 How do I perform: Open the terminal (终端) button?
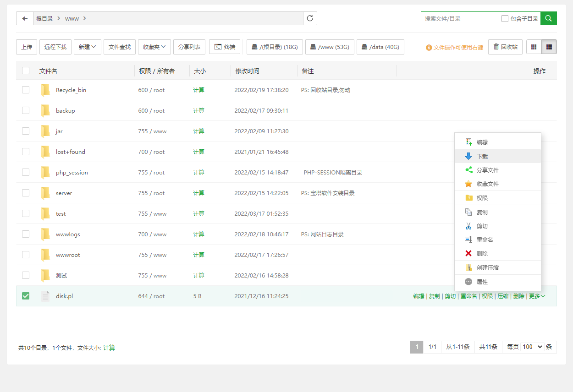225,47
